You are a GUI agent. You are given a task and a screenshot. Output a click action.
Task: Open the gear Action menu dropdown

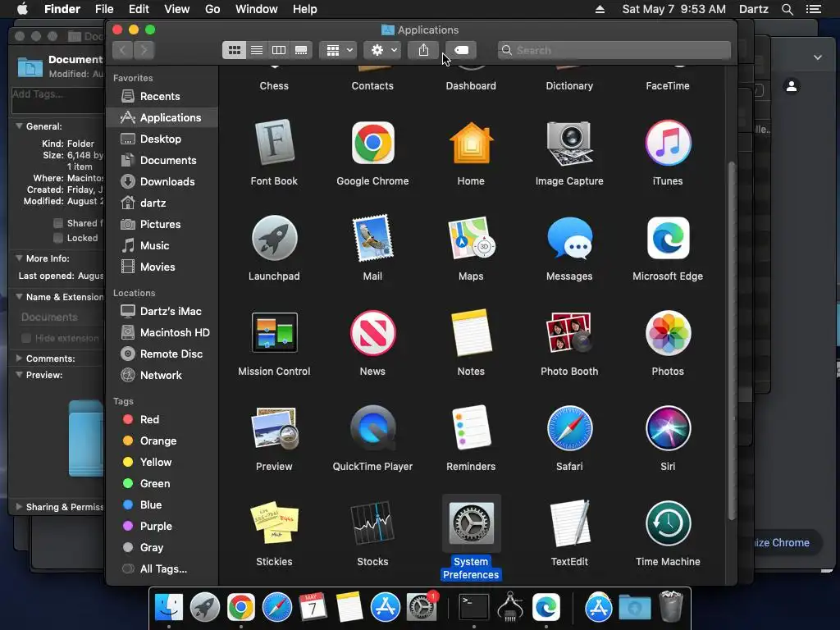(382, 50)
